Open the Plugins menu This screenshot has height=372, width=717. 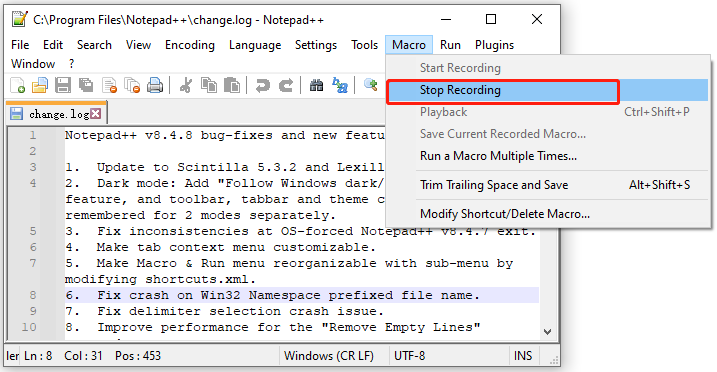pos(494,45)
